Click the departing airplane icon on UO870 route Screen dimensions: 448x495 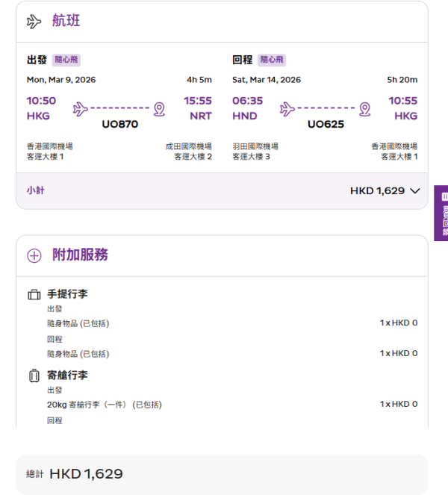[80, 109]
